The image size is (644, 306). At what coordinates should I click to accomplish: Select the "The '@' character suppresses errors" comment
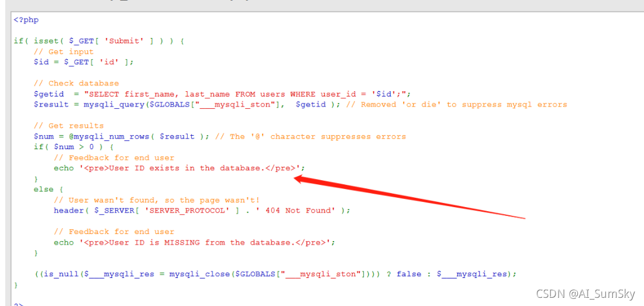click(x=311, y=136)
